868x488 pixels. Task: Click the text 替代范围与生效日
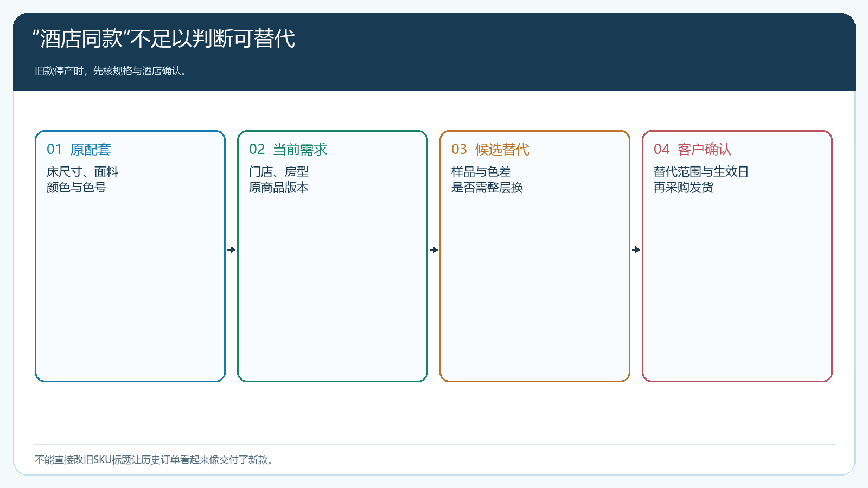point(701,172)
